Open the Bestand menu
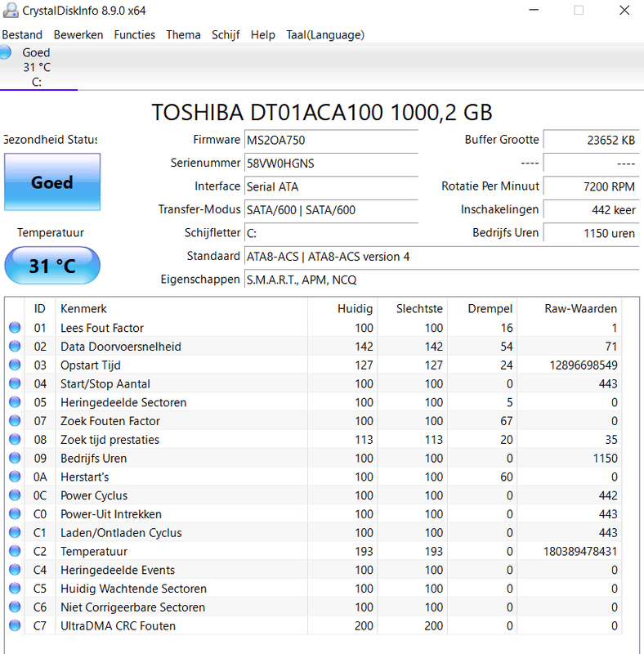Image resolution: width=644 pixels, height=654 pixels. click(22, 35)
